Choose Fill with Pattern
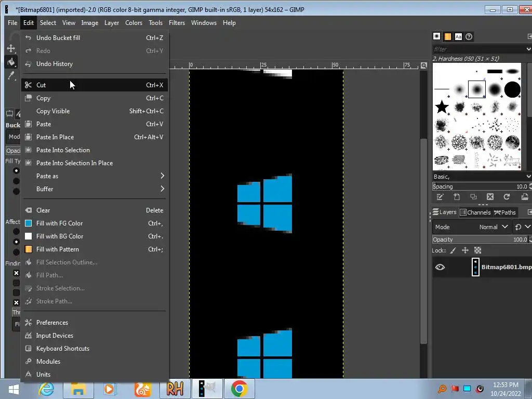Screen dimensions: 532x399 tap(95, 249)
